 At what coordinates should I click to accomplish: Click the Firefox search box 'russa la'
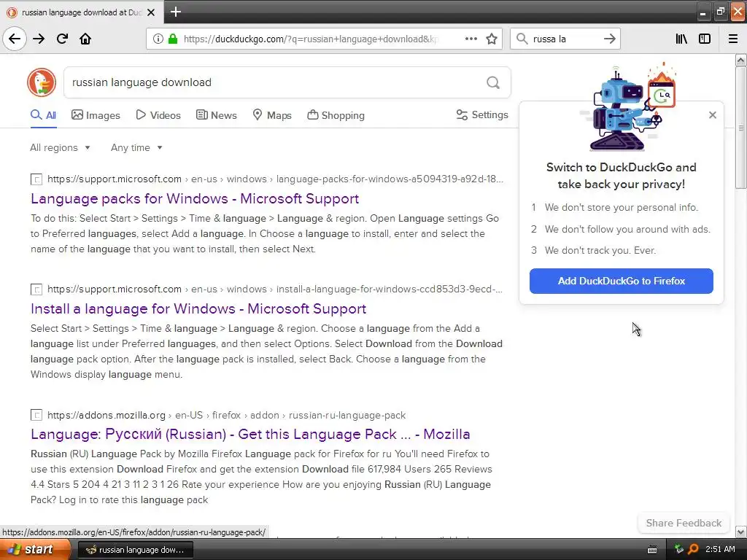pos(565,39)
